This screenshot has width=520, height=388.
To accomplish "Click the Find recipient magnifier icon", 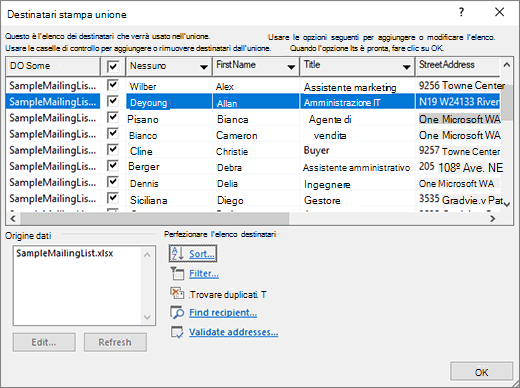I will coord(177,312).
